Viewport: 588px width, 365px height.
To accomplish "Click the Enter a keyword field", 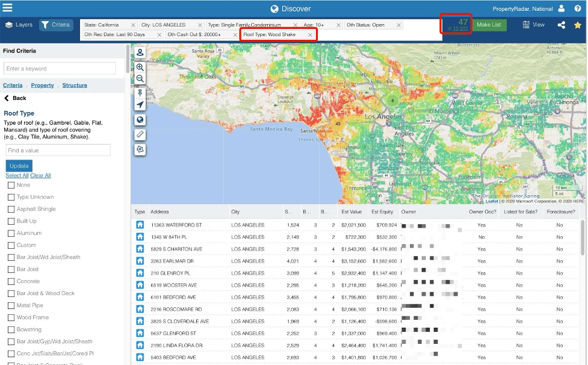I will tap(60, 68).
